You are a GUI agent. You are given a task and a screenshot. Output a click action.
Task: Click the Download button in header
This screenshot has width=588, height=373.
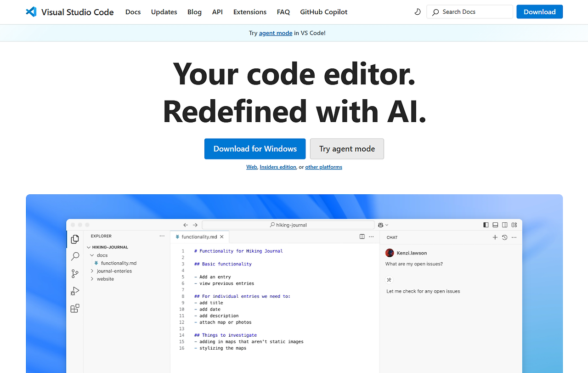click(540, 12)
